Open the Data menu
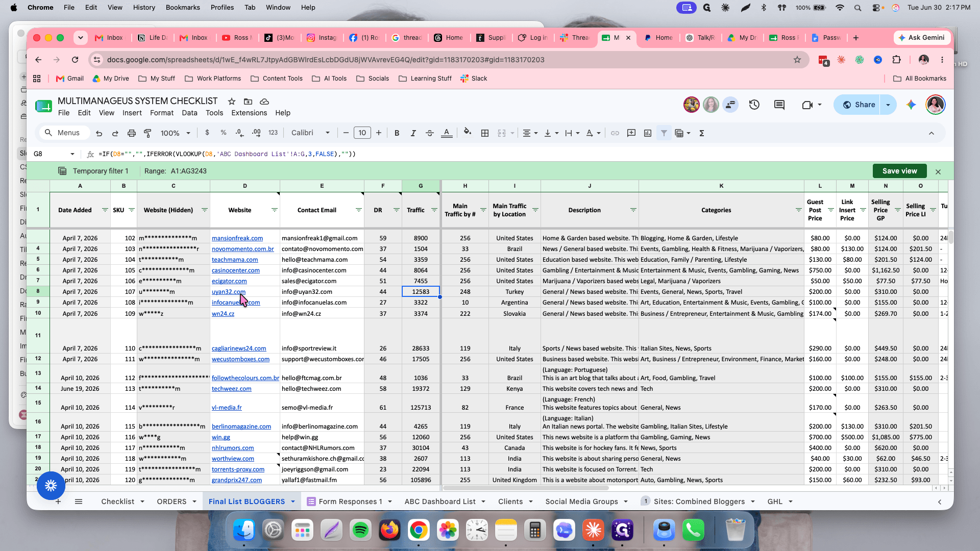Screen dimensions: 980x551 [189, 113]
